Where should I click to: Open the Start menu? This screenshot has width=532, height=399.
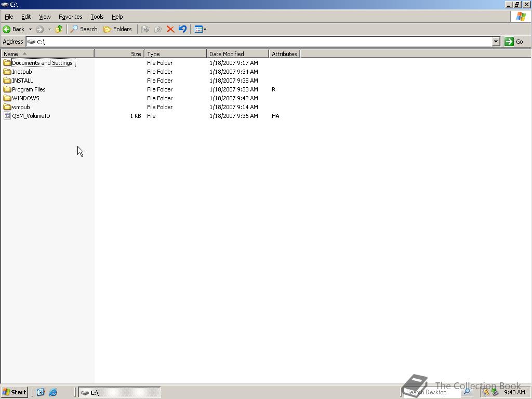pyautogui.click(x=14, y=392)
